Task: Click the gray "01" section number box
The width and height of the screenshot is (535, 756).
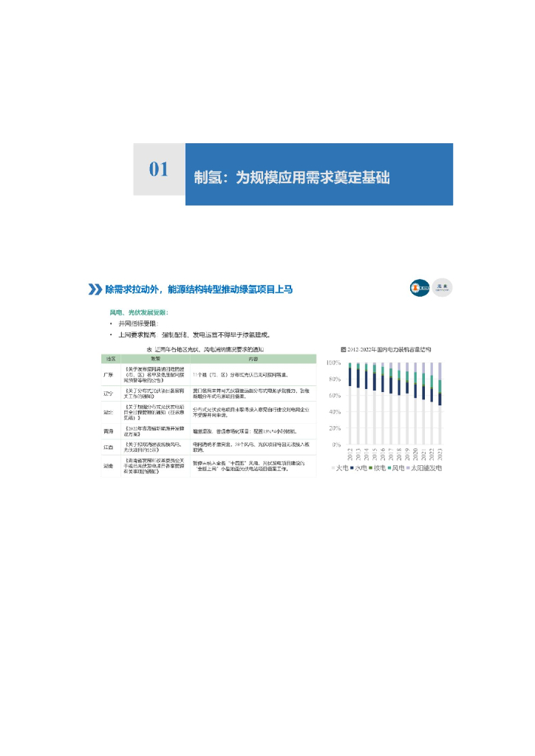Action: pos(159,169)
